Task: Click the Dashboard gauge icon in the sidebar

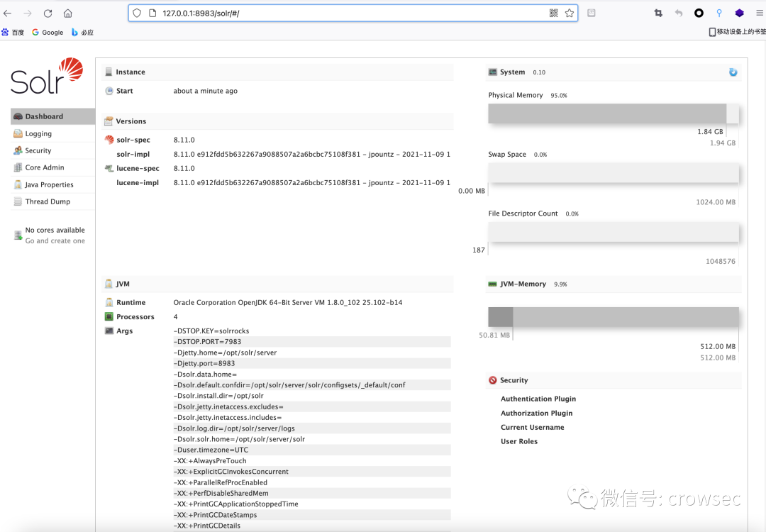Action: tap(18, 116)
